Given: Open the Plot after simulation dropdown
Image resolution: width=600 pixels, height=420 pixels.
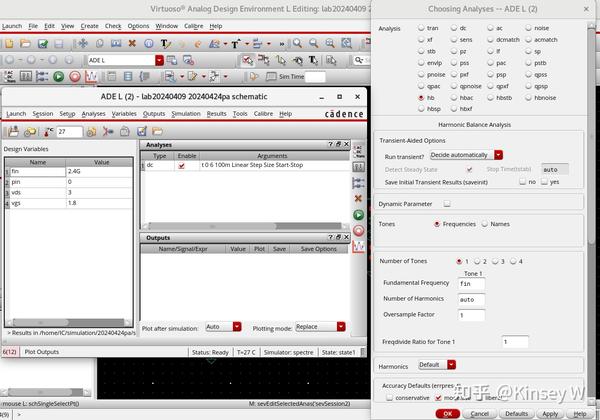Looking at the screenshot, I should (x=237, y=327).
